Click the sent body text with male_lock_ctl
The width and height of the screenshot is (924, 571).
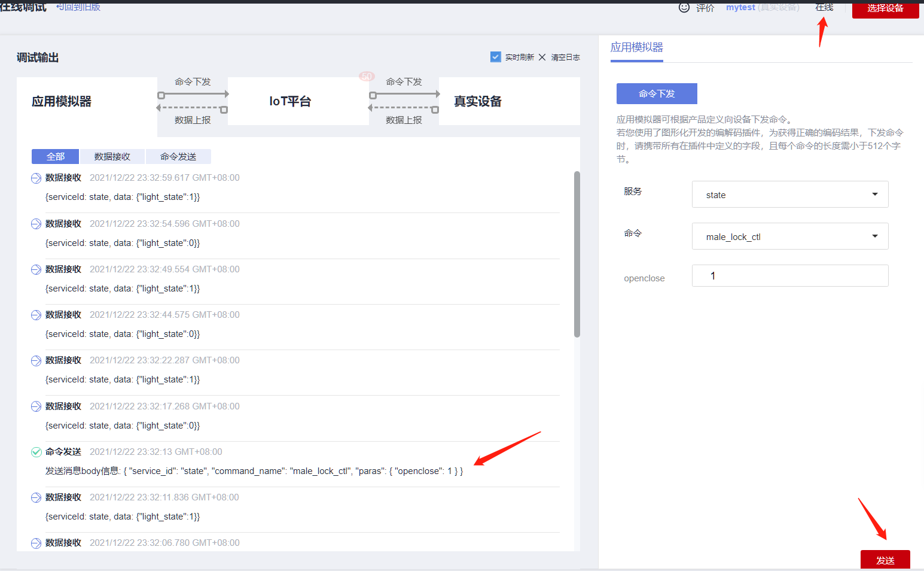254,471
